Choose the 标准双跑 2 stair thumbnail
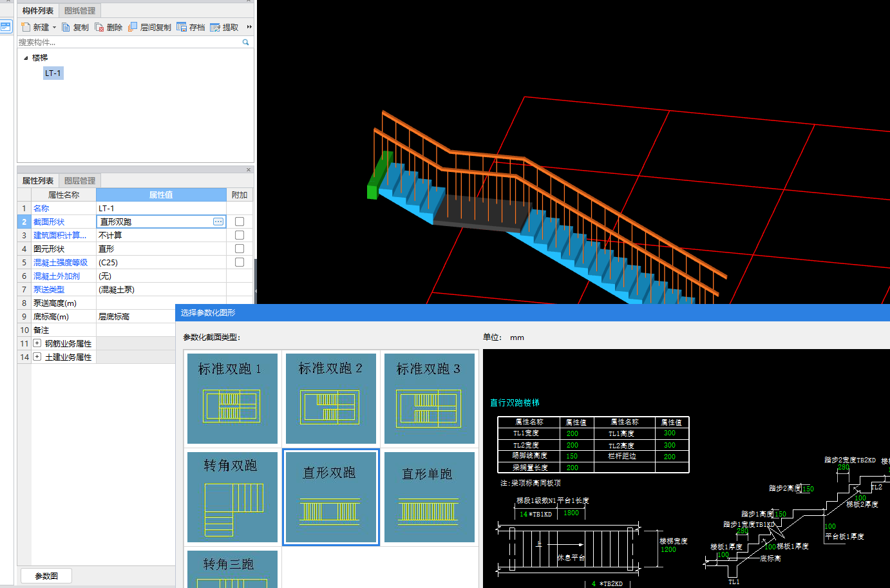 tap(330, 398)
